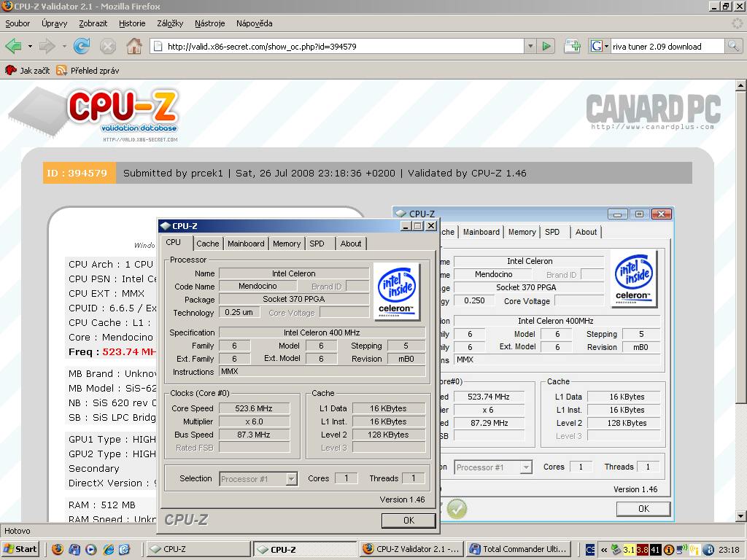Open the Windows Start menu

coord(20,549)
